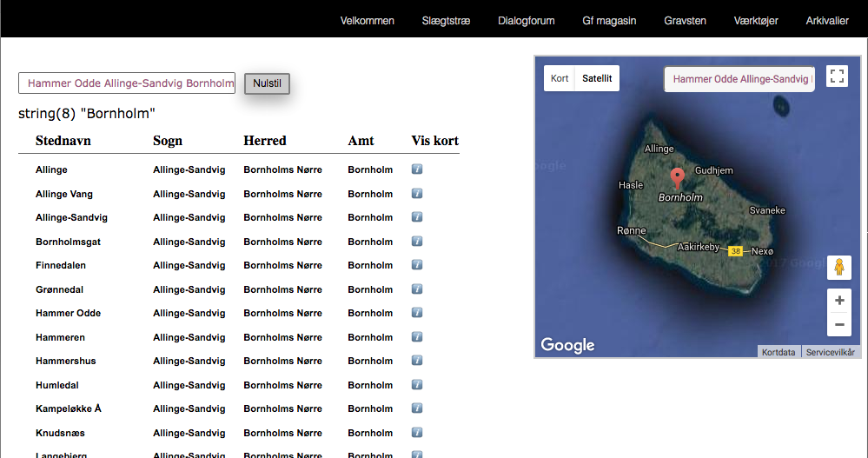Zoom out on the map
This screenshot has width=868, height=458.
pos(838,325)
